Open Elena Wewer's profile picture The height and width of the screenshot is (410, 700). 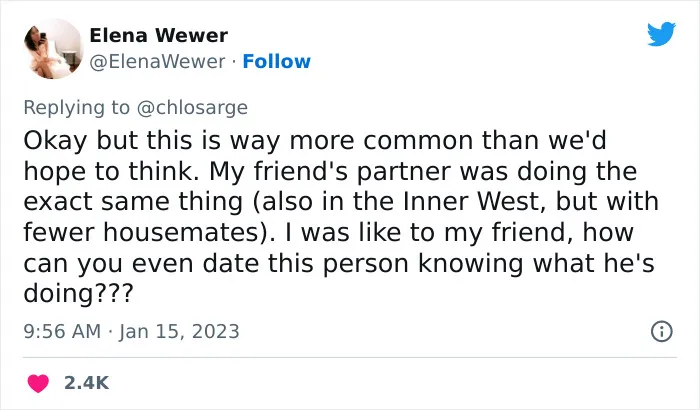tap(53, 49)
